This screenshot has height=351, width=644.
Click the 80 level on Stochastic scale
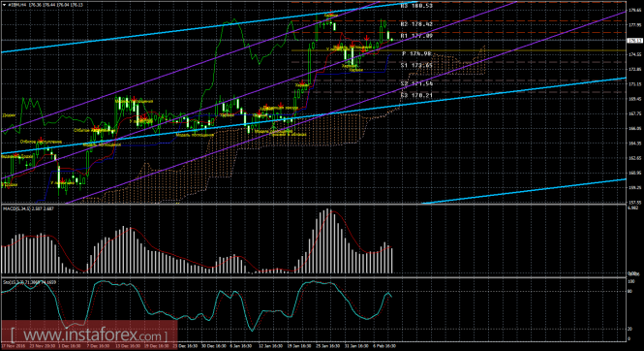point(630,292)
